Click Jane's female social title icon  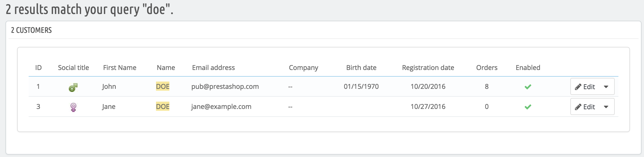(73, 107)
